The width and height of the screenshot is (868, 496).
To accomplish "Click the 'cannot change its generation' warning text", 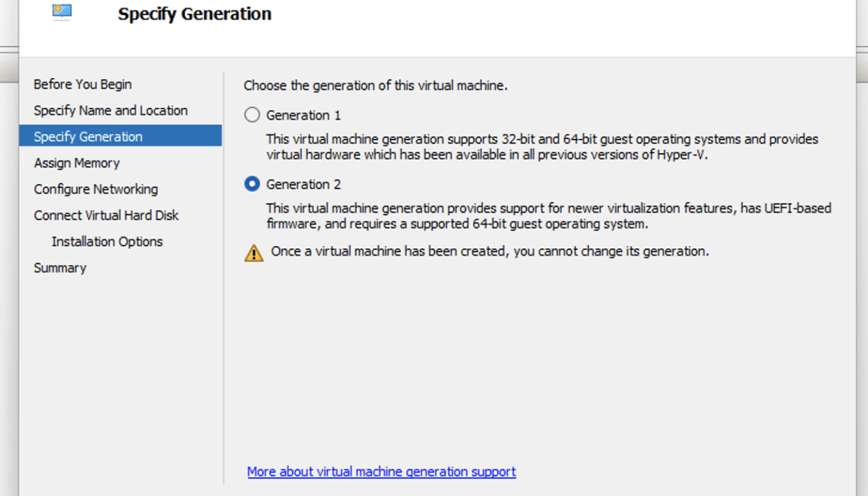I will pyautogui.click(x=490, y=252).
